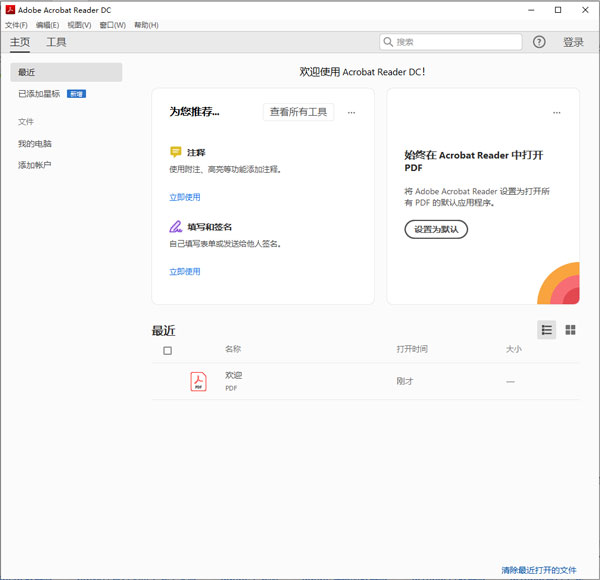Sort by the 打开时间 column header
600x580 pixels.
pos(412,349)
